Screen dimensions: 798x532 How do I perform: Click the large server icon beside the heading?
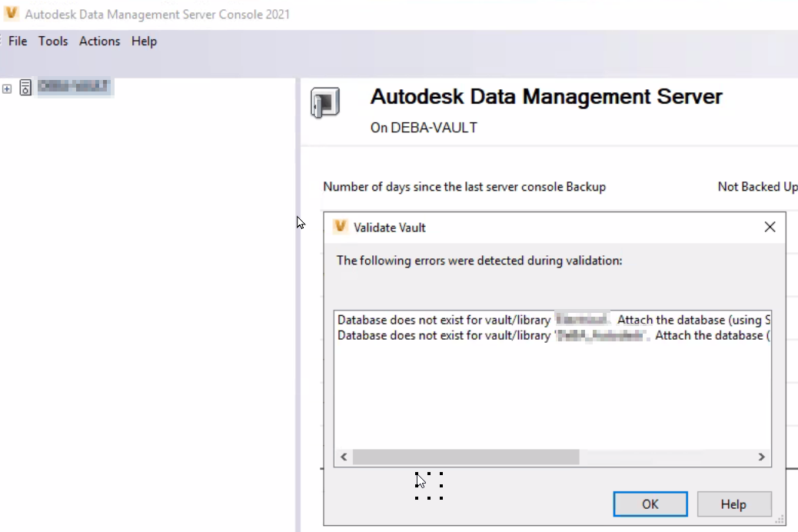tap(325, 103)
